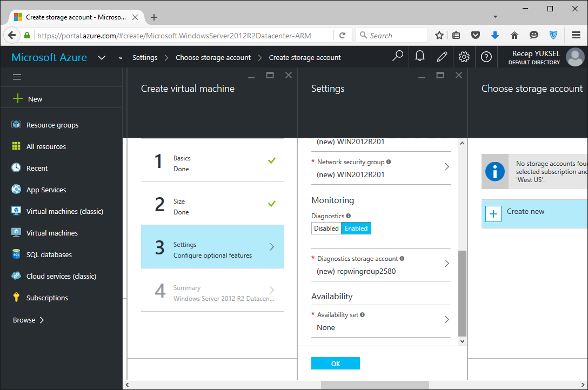Open Network security group chevron
The height and width of the screenshot is (390, 588).
click(x=446, y=167)
